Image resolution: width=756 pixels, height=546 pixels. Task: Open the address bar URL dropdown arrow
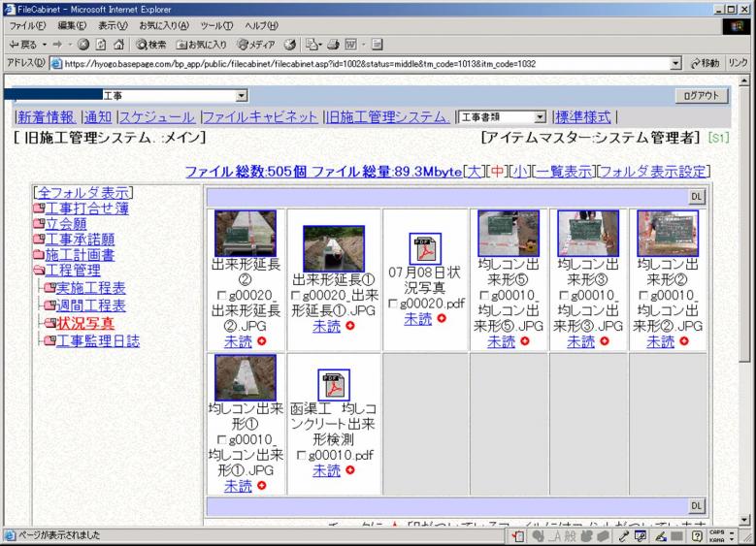(x=675, y=63)
